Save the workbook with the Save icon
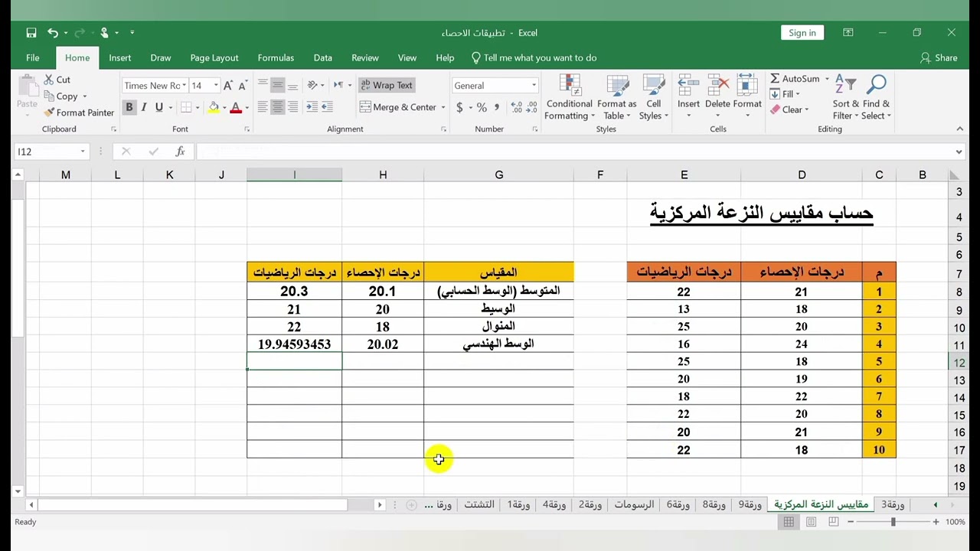This screenshot has height=551, width=980. pyautogui.click(x=31, y=33)
